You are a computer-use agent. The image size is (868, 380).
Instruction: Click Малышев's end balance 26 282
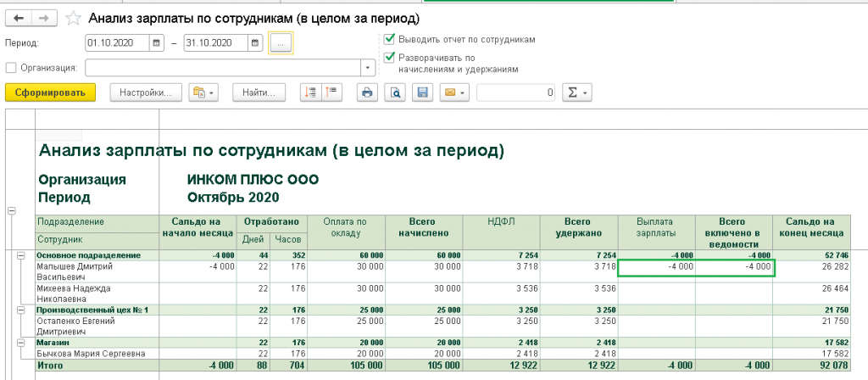[833, 266]
